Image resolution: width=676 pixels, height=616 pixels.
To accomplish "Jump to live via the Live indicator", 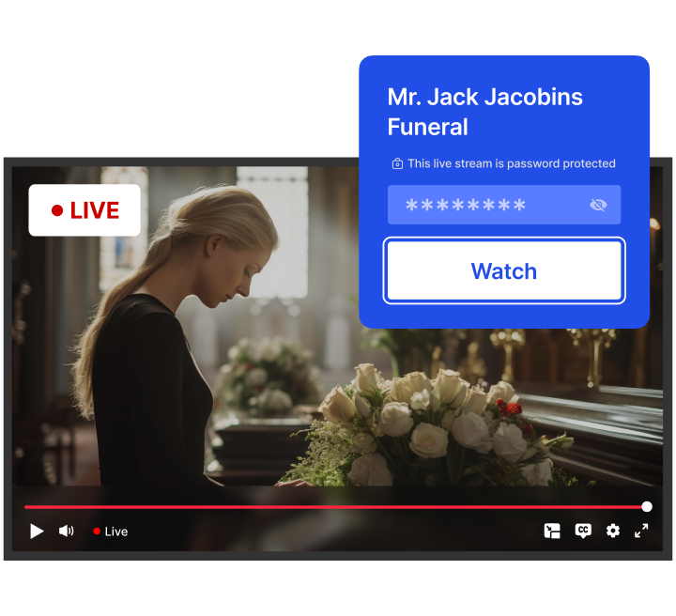I will point(111,531).
